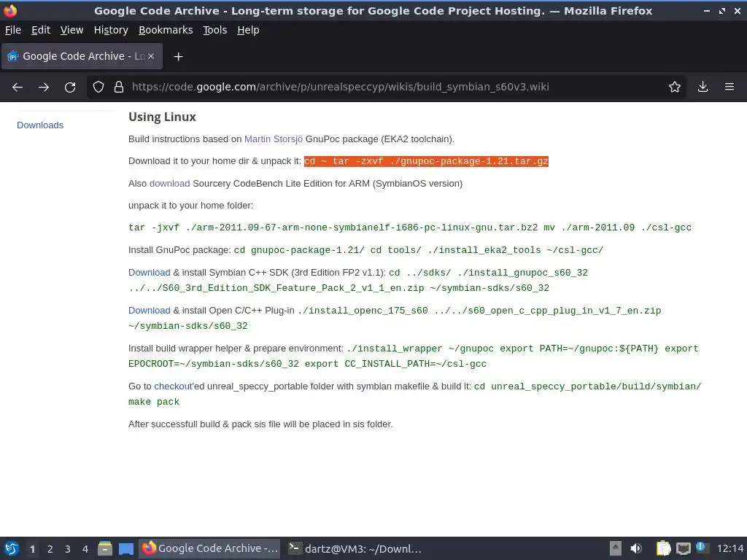Open the notification update tray icon
Image resolution: width=747 pixels, height=560 pixels.
tap(701, 547)
